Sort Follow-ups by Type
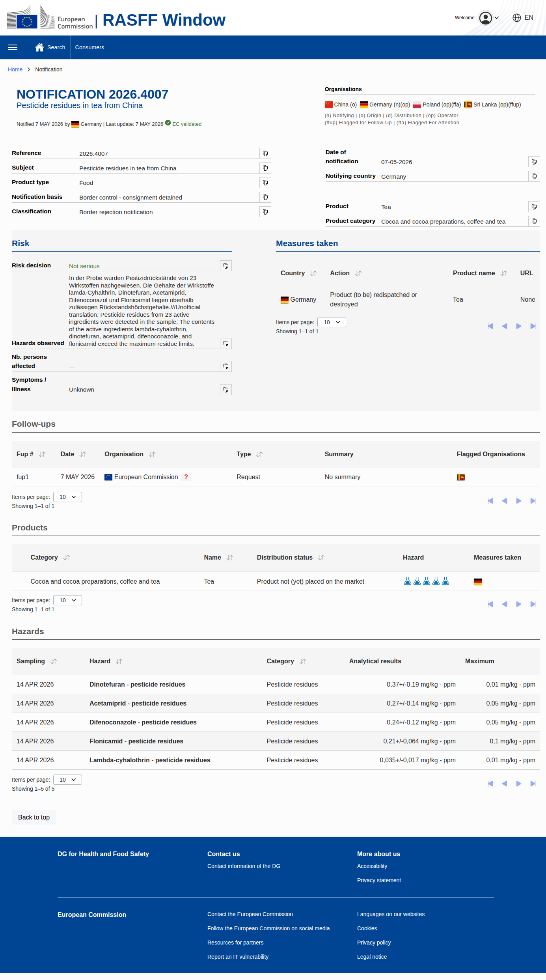 (259, 454)
